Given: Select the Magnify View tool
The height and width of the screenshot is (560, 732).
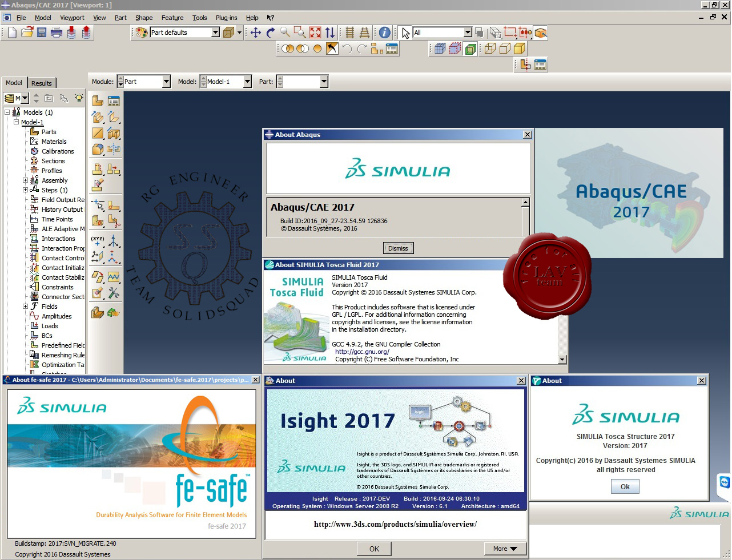Looking at the screenshot, I should click(285, 33).
